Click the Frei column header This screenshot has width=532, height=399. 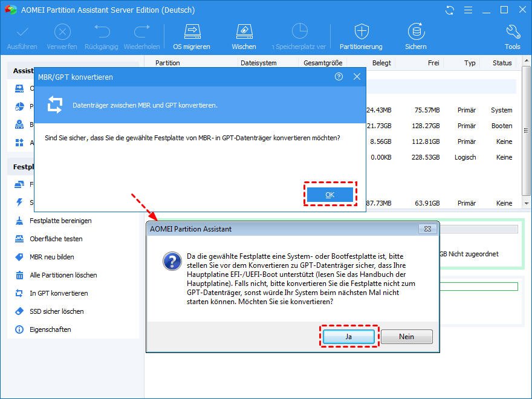433,63
